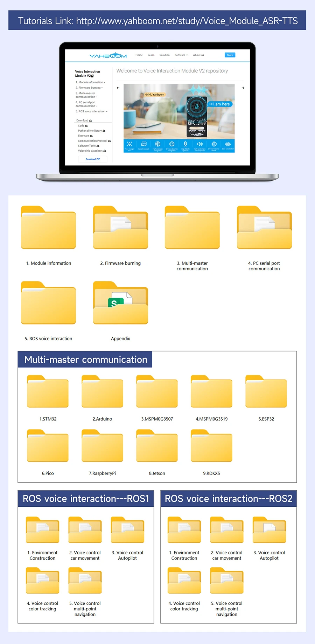Screen dimensions: 315x644
Task: Click the ROS voice interaction---ROS1 header
Action: [86, 499]
